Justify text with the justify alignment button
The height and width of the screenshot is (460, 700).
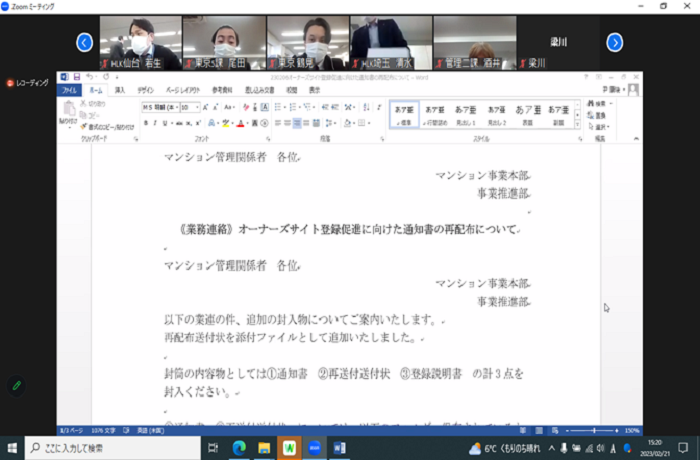[x=306, y=123]
